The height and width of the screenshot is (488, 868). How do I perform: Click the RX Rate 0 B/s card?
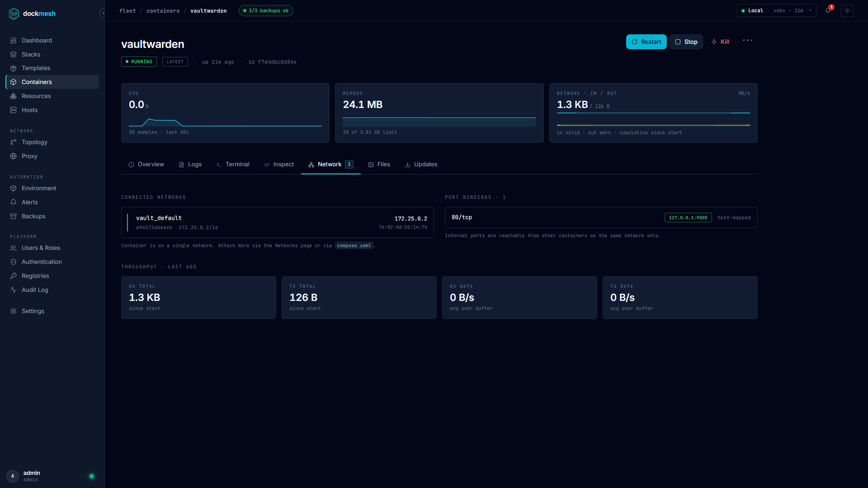click(x=519, y=297)
